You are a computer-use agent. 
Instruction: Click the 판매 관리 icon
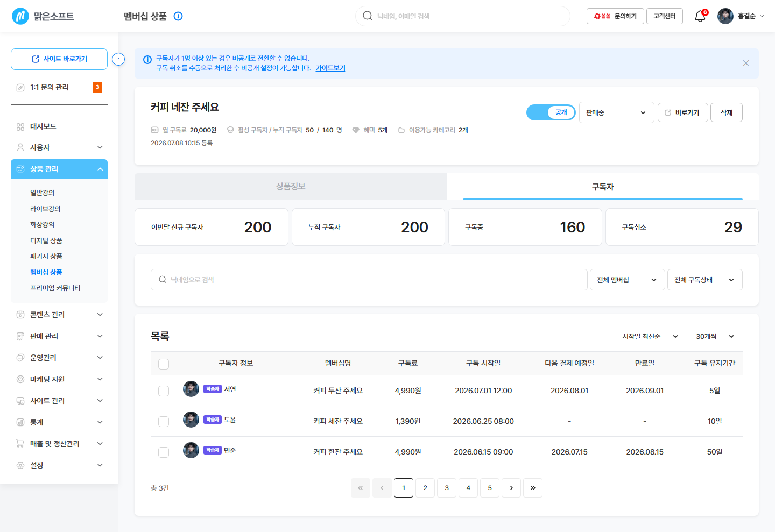(x=20, y=336)
